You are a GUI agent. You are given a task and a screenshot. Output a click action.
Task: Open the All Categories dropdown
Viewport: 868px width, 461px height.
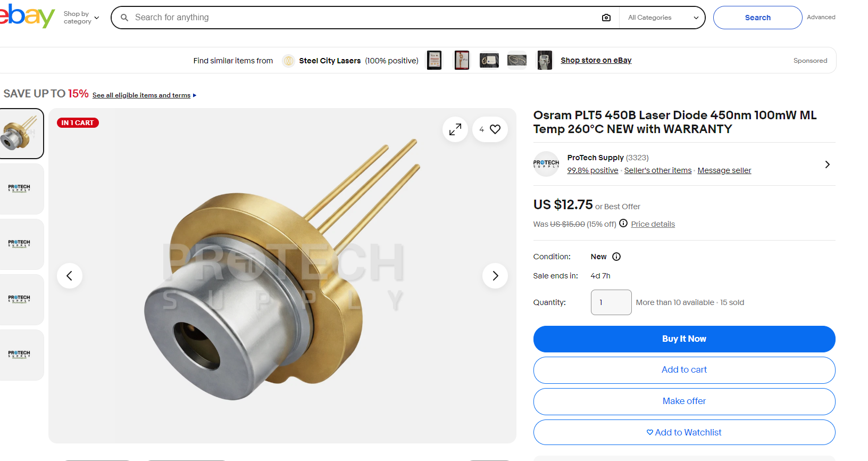point(663,18)
